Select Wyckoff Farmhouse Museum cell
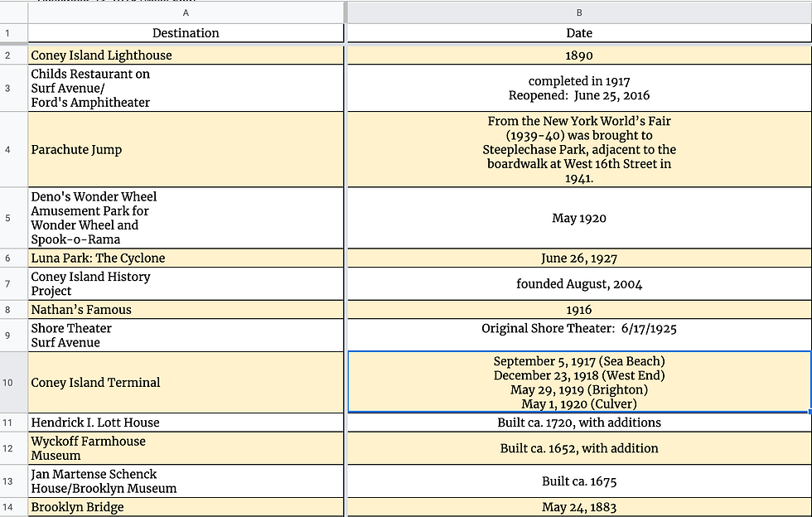 (186, 448)
